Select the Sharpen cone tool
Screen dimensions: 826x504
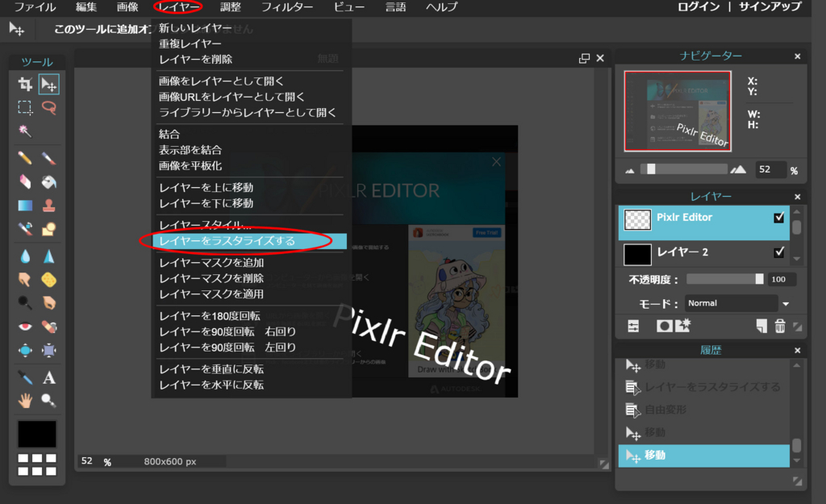(49, 256)
